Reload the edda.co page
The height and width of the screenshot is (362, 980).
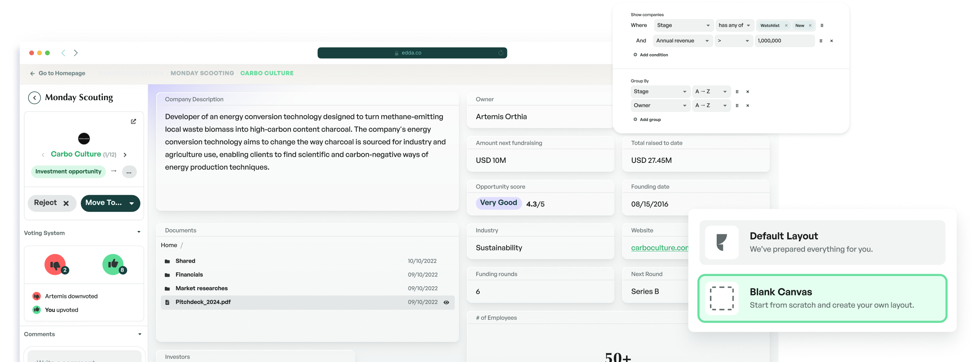pyautogui.click(x=501, y=53)
